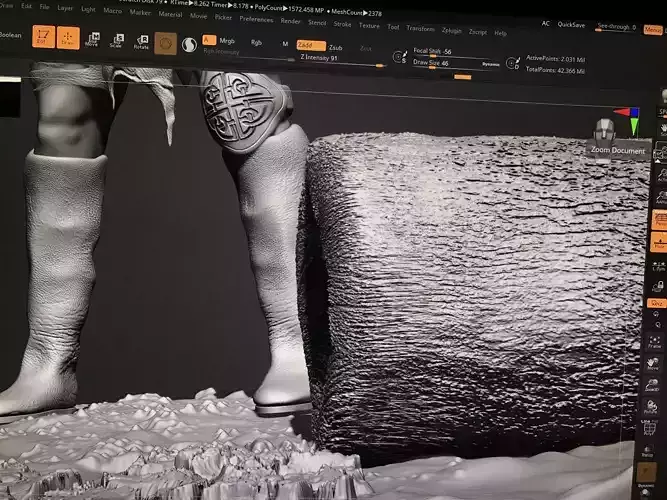Click the ActivePoints count readout
The height and width of the screenshot is (500, 667).
(555, 59)
